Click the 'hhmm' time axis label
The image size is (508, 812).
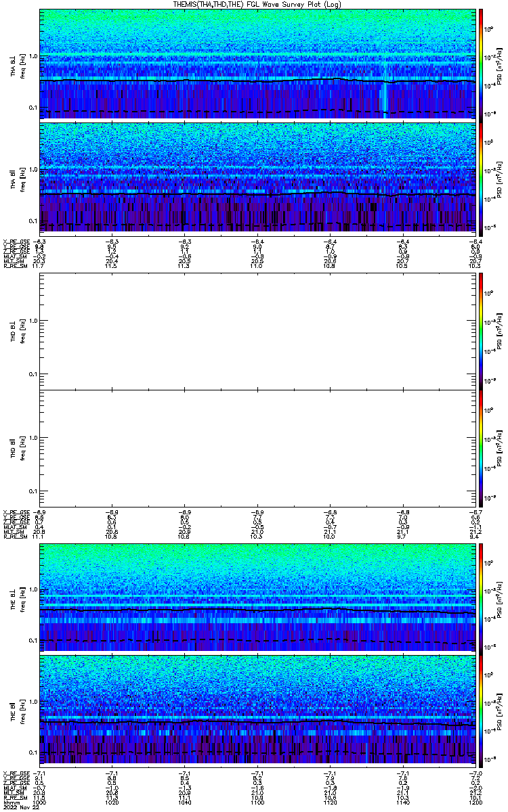pyautogui.click(x=10, y=803)
